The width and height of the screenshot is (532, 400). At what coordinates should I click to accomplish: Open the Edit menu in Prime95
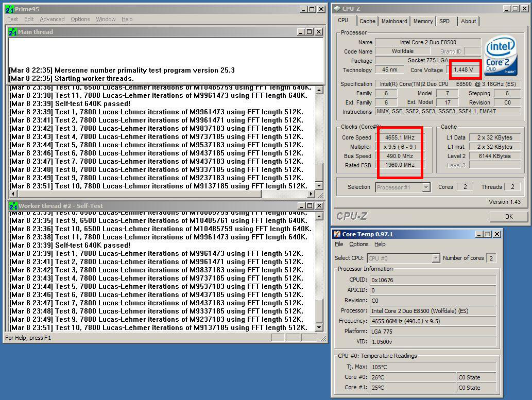tap(29, 20)
